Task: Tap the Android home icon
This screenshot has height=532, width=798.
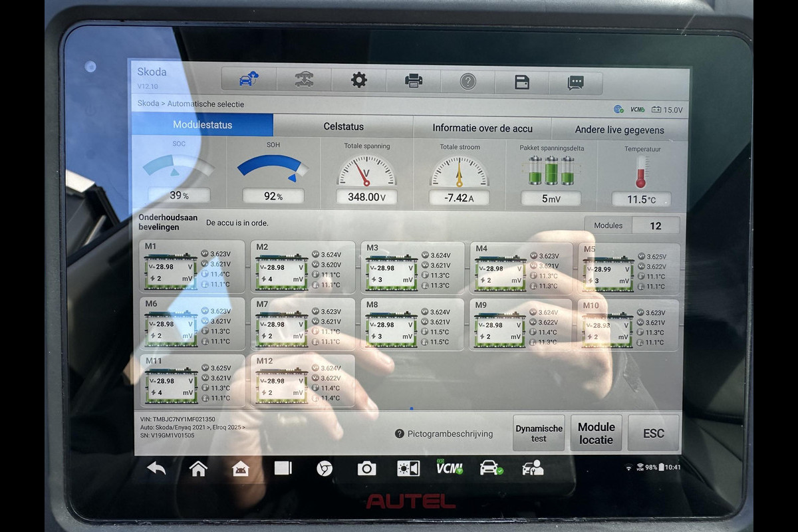Action: point(198,468)
